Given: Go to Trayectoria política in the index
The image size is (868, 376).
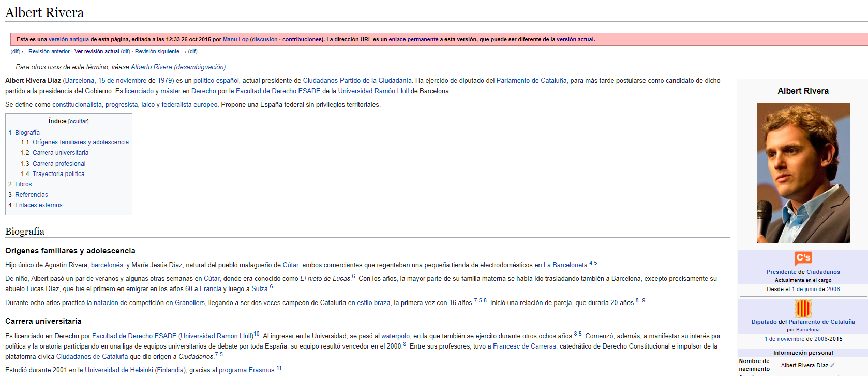Looking at the screenshot, I should pos(58,174).
